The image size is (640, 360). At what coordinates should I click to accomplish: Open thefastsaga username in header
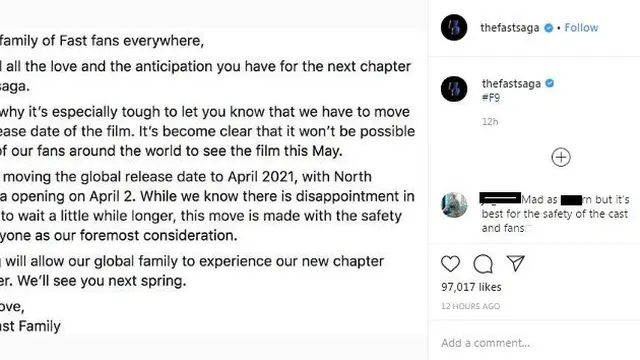(510, 28)
